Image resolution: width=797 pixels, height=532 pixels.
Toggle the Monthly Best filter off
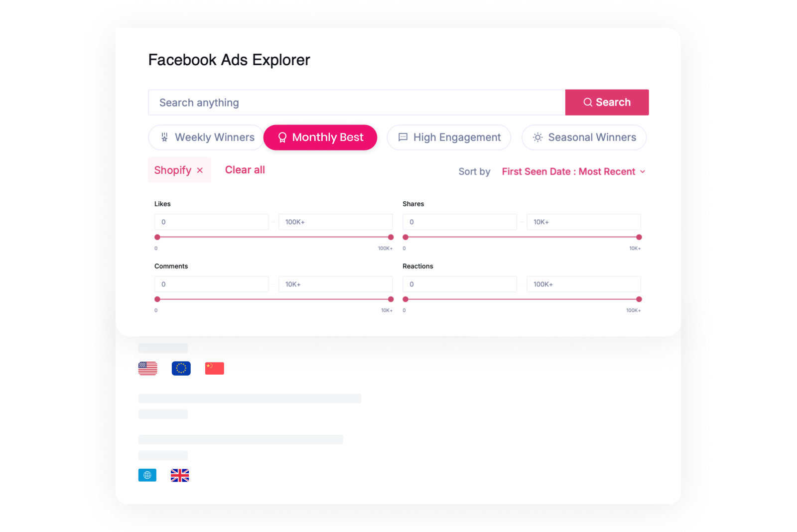pyautogui.click(x=320, y=137)
